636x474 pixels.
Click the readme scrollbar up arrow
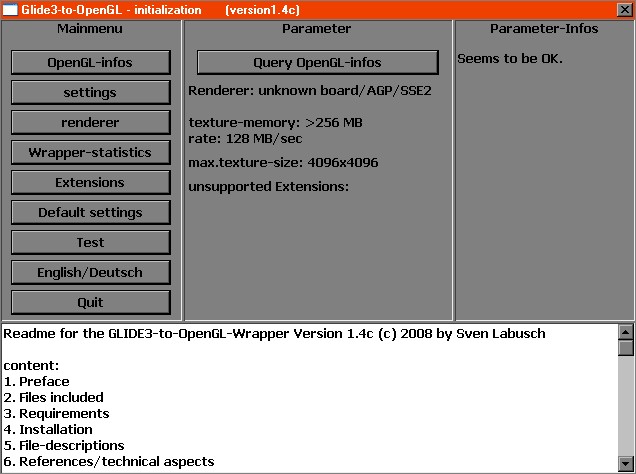pyautogui.click(x=626, y=332)
